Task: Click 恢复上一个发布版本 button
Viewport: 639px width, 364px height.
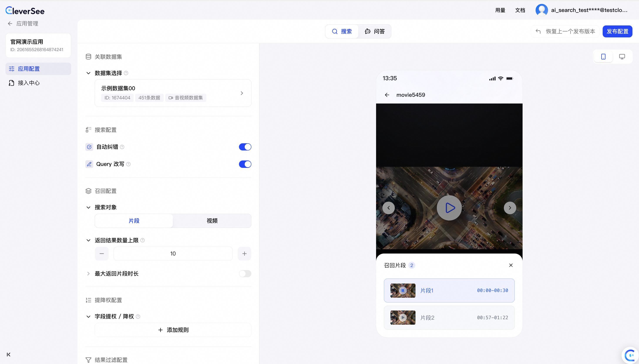Action: [x=565, y=31]
